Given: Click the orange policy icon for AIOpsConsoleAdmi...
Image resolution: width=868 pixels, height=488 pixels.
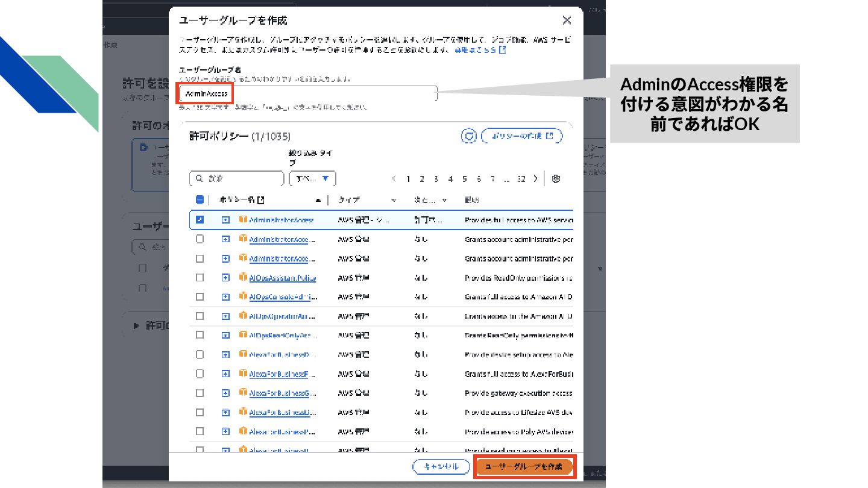Looking at the screenshot, I should 244,296.
